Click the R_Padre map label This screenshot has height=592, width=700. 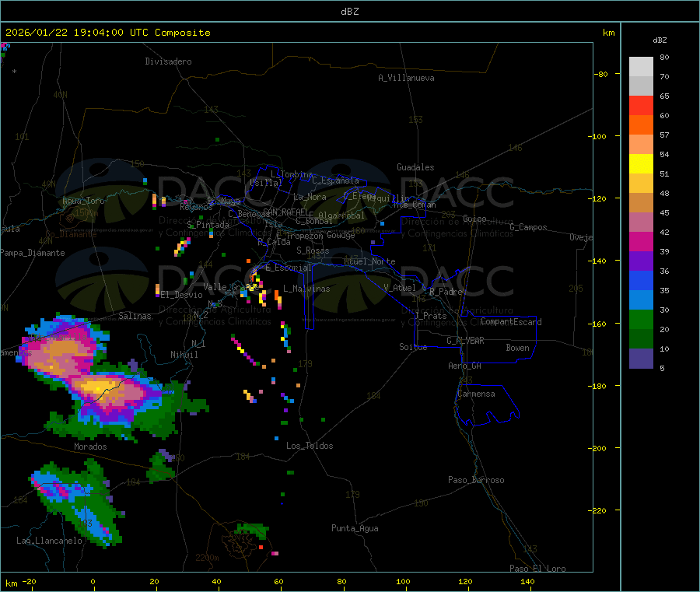446,292
